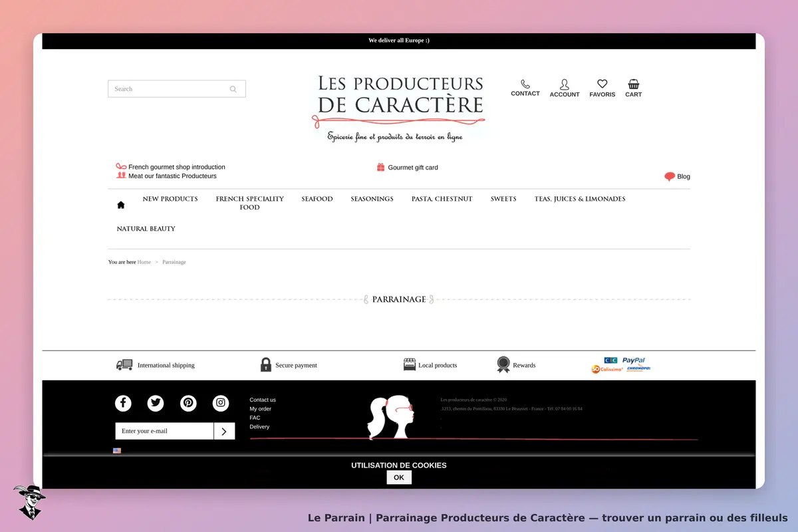Click the ribbon icon beside French gourmet shop
The height and width of the screenshot is (532, 798).
(x=121, y=167)
